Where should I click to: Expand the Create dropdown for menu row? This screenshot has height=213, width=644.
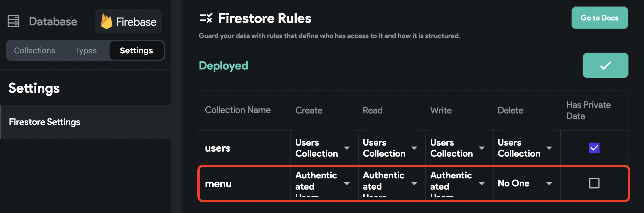[347, 183]
